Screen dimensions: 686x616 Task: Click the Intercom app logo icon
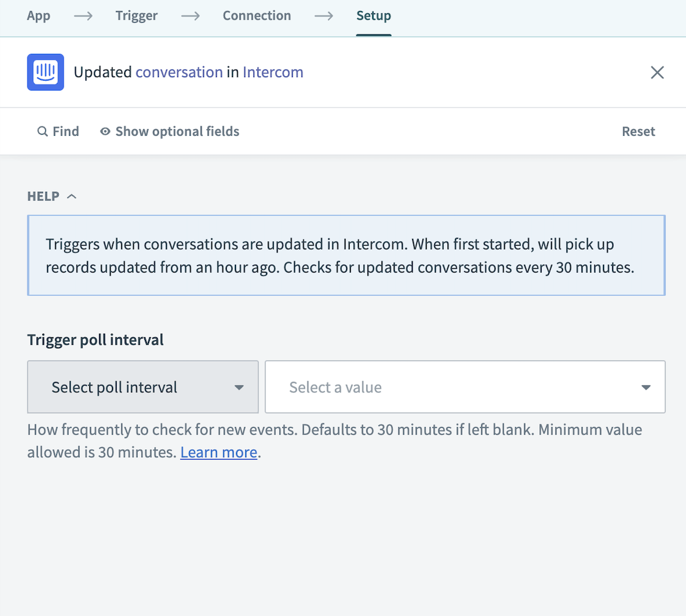click(45, 72)
